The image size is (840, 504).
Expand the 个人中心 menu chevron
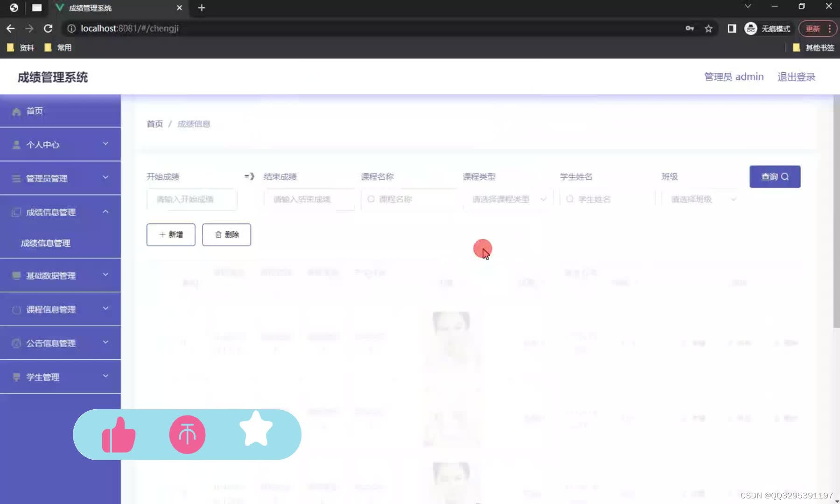click(x=105, y=144)
